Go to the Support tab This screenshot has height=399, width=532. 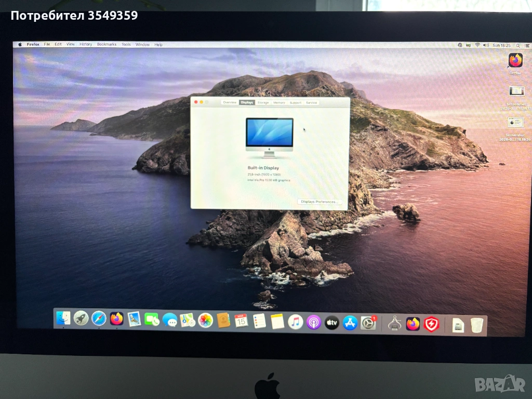click(x=295, y=102)
